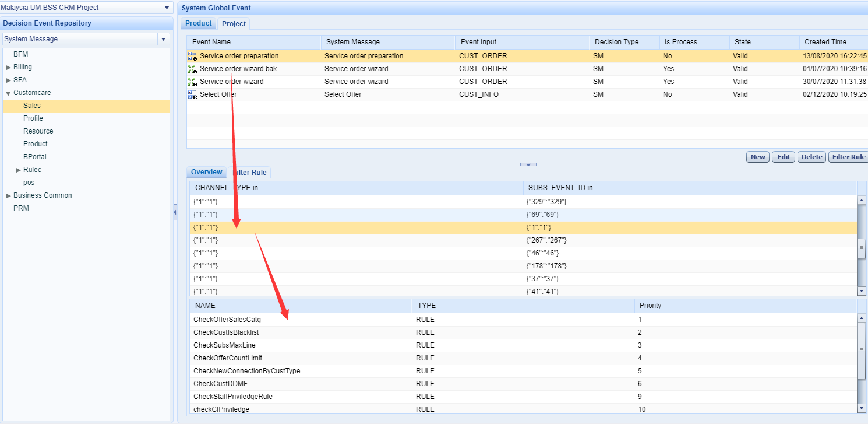This screenshot has width=868, height=424.
Task: Select the filter row with {"37":"37"}
Action: [x=524, y=279]
